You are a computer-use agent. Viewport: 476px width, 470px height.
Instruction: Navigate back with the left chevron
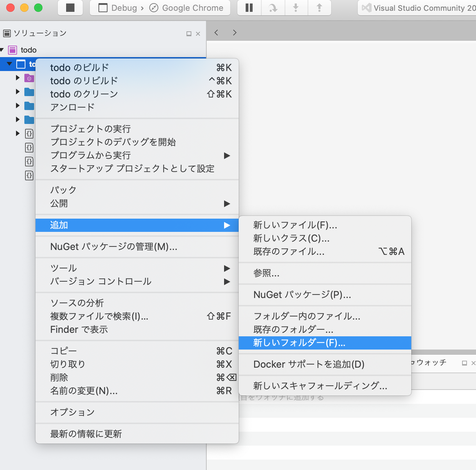point(216,32)
